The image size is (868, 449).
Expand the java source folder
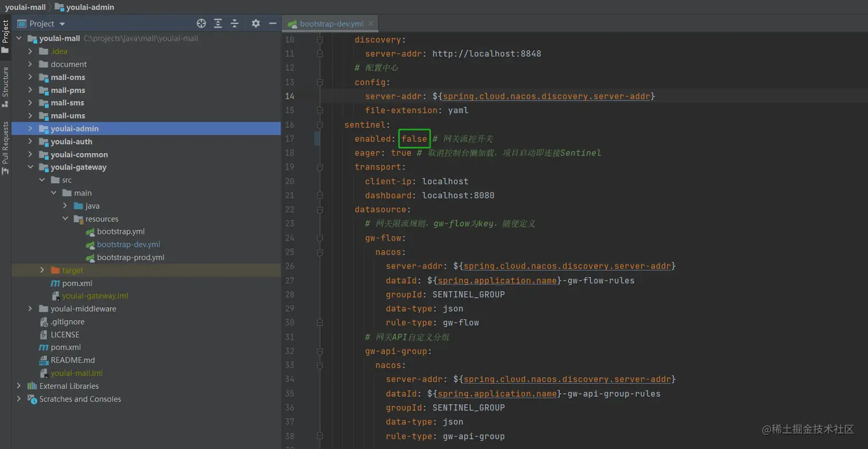coord(65,206)
